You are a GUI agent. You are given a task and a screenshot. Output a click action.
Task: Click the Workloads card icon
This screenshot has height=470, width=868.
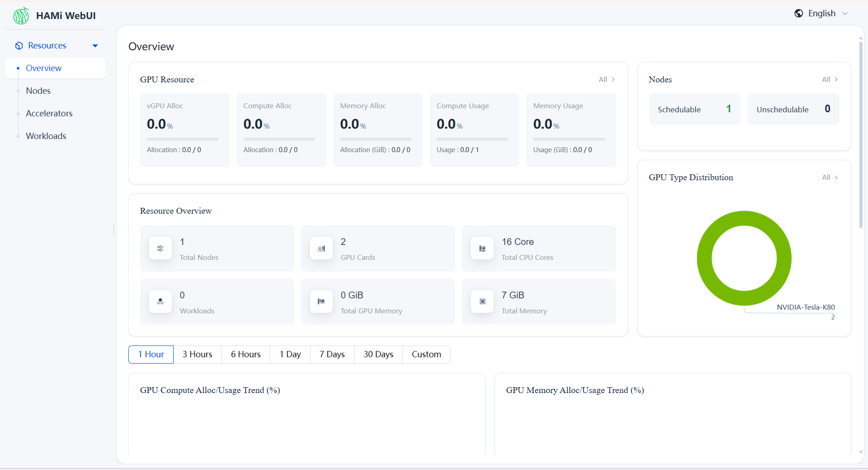(160, 302)
